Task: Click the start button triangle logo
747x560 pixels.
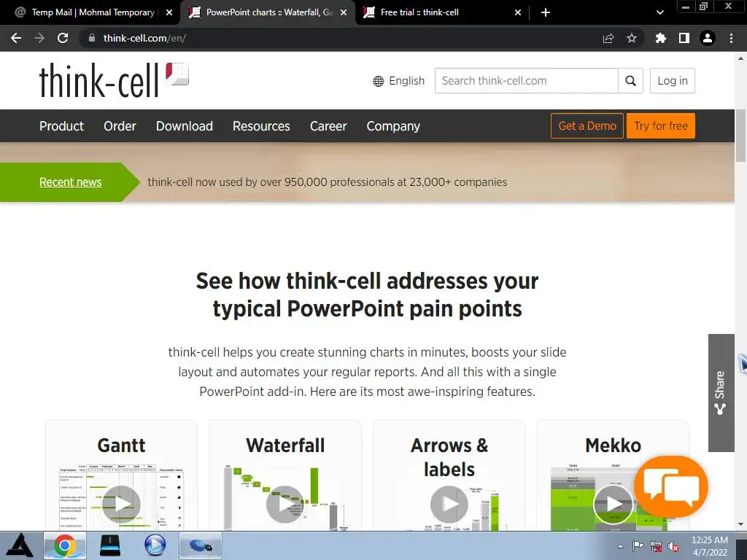Action: click(20, 545)
